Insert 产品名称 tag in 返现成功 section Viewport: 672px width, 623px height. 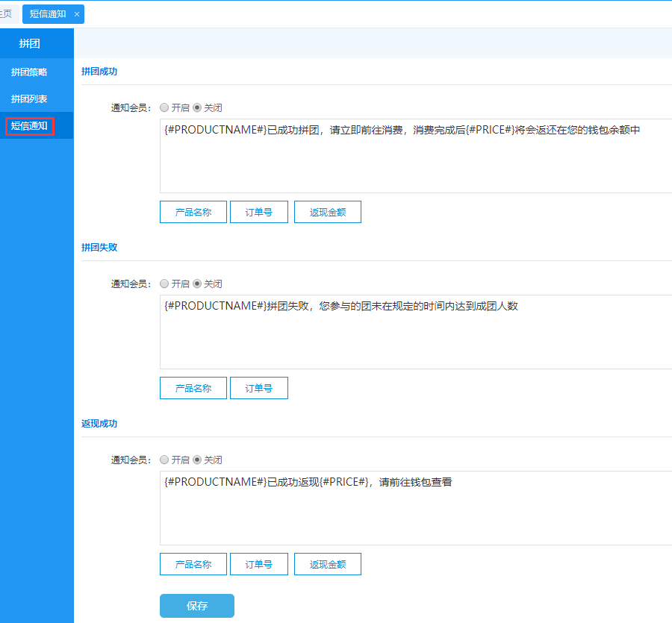pos(193,564)
